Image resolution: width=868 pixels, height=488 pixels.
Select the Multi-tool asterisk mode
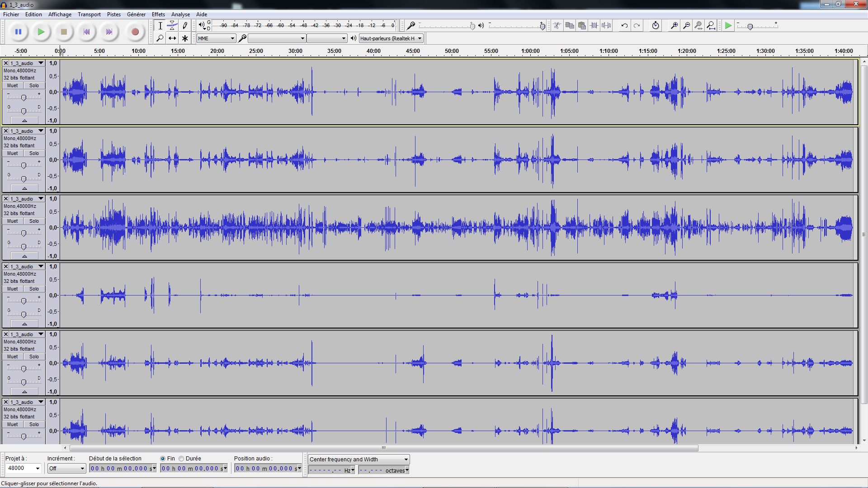[x=184, y=38]
